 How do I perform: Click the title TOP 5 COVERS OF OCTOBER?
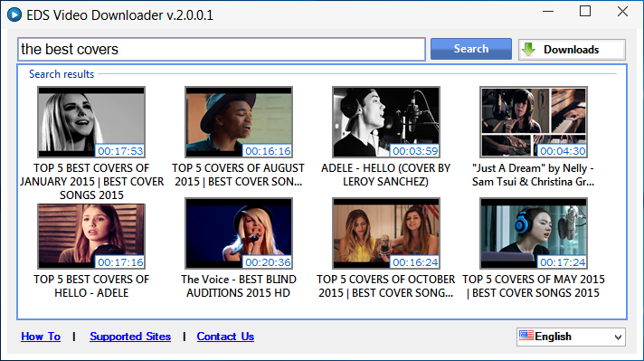point(385,286)
